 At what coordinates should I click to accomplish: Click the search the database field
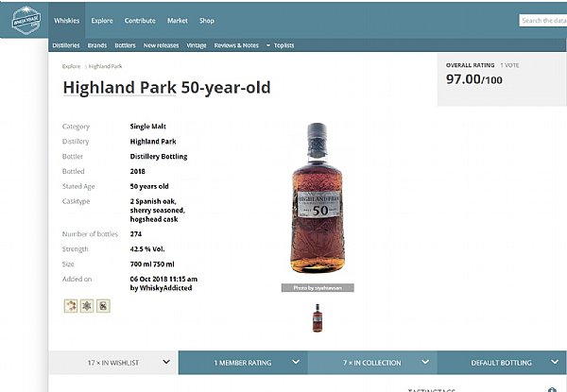click(x=542, y=21)
